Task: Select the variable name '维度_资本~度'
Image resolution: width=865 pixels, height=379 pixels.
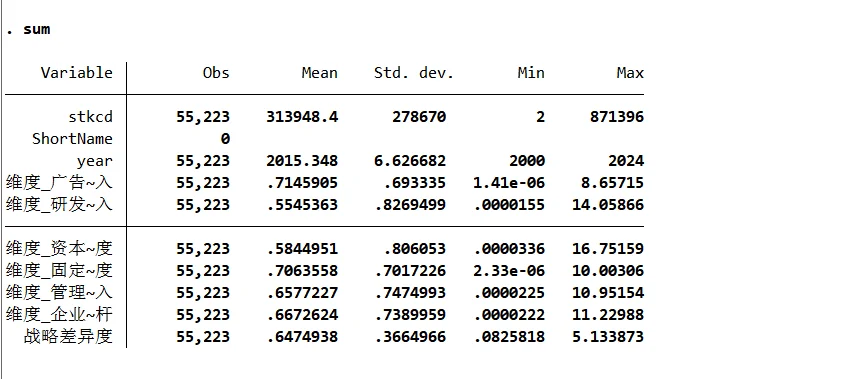Action: click(59, 249)
